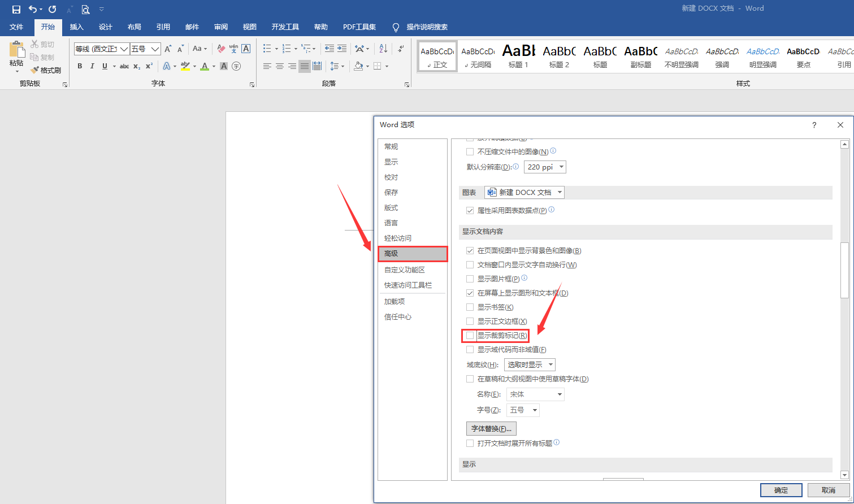
Task: Open the 默认分辨率 220 ppi dropdown
Action: point(545,167)
